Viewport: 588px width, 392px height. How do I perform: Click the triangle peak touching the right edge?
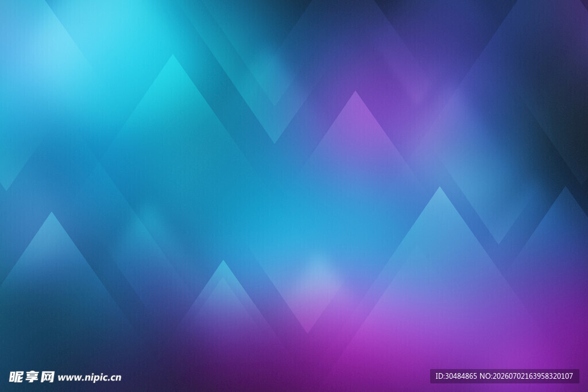click(x=566, y=187)
